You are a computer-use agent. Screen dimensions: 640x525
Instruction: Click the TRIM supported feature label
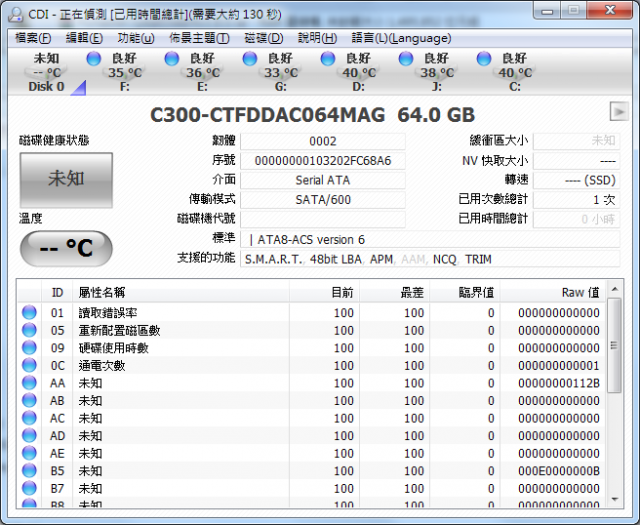tap(478, 259)
